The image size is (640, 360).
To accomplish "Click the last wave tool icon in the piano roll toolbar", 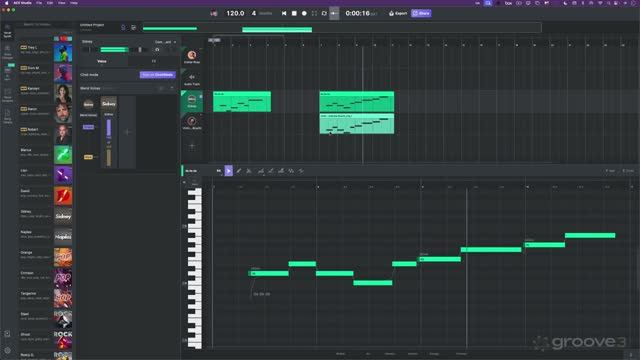I will pos(301,171).
